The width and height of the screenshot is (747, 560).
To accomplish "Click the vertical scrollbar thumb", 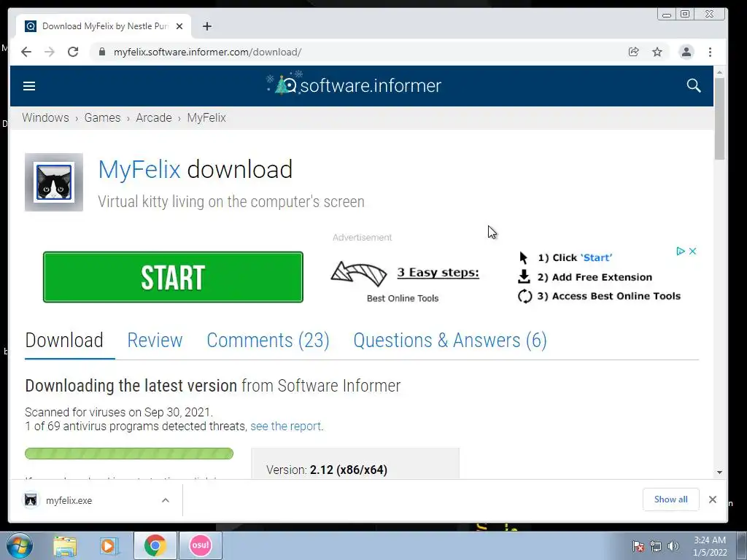I will (719, 119).
